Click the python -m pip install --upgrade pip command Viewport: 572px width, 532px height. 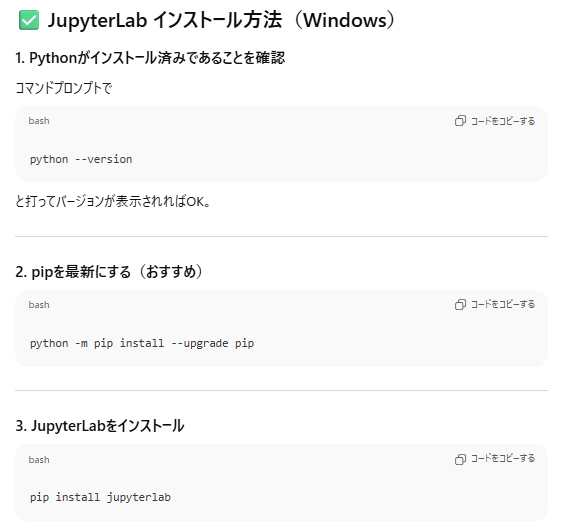pos(142,343)
